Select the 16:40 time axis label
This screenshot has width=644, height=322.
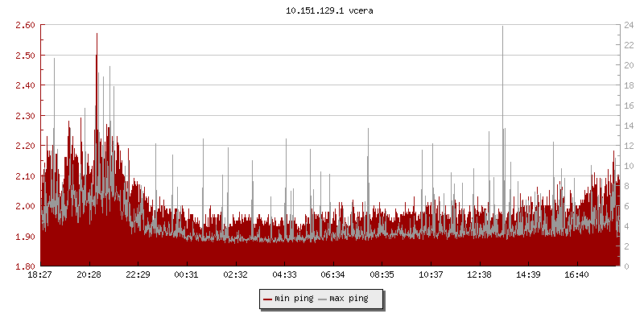[x=577, y=275]
